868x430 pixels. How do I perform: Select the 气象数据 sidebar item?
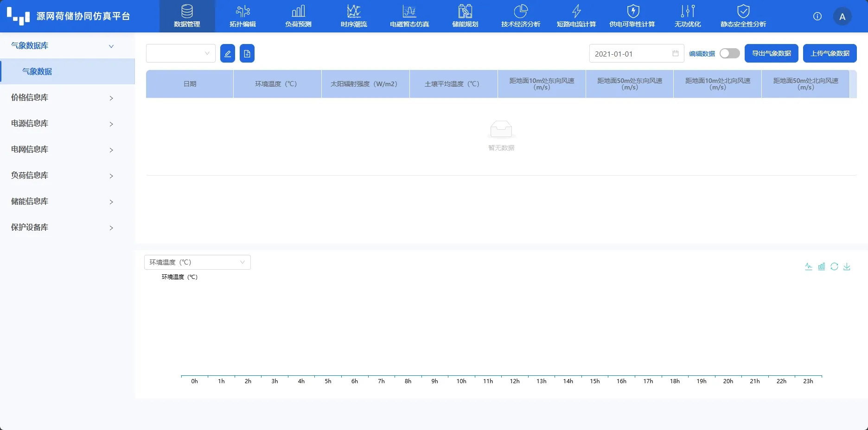[68, 71]
